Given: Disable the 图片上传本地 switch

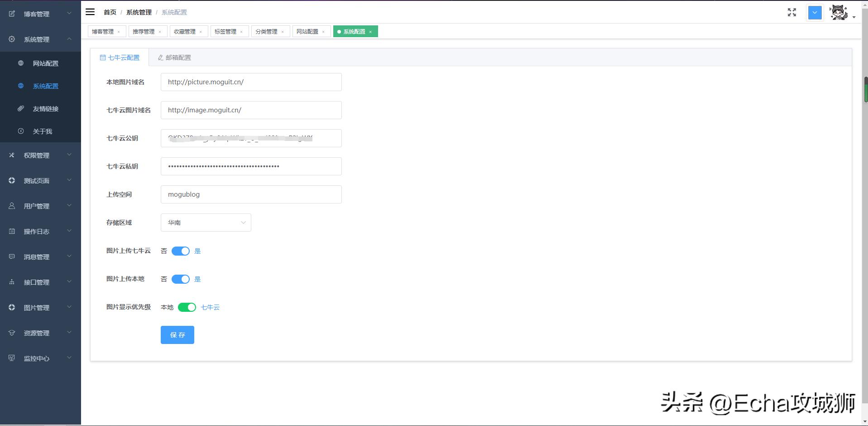Looking at the screenshot, I should 181,279.
